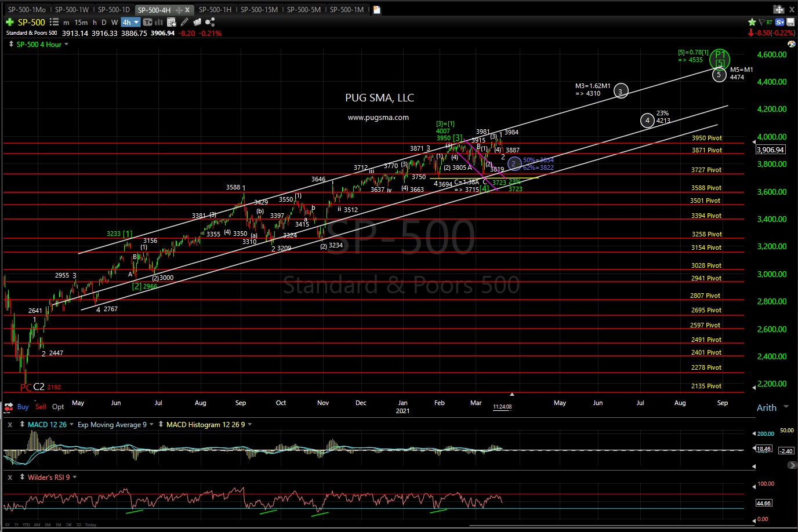The height and width of the screenshot is (532, 798).
Task: Switch to the SP-500-5M tab
Action: (x=304, y=10)
